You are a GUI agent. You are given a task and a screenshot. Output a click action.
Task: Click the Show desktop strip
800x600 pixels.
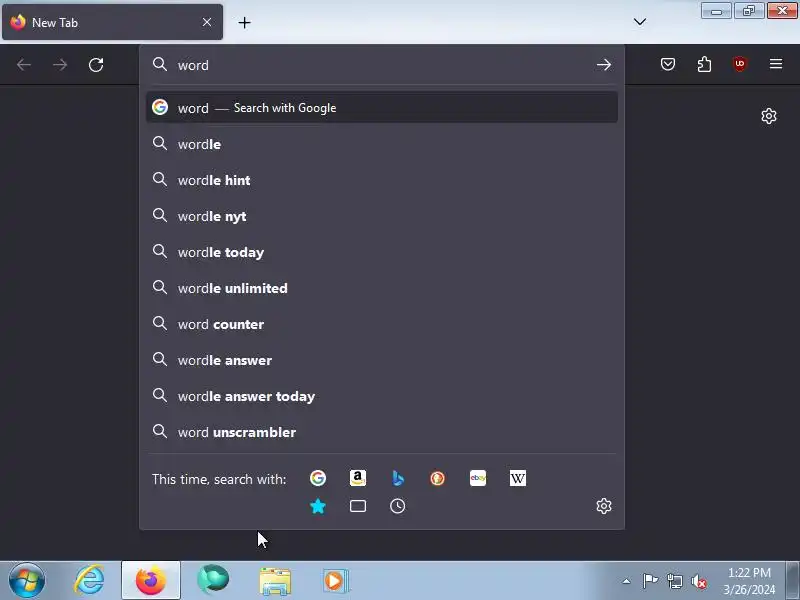[792, 581]
